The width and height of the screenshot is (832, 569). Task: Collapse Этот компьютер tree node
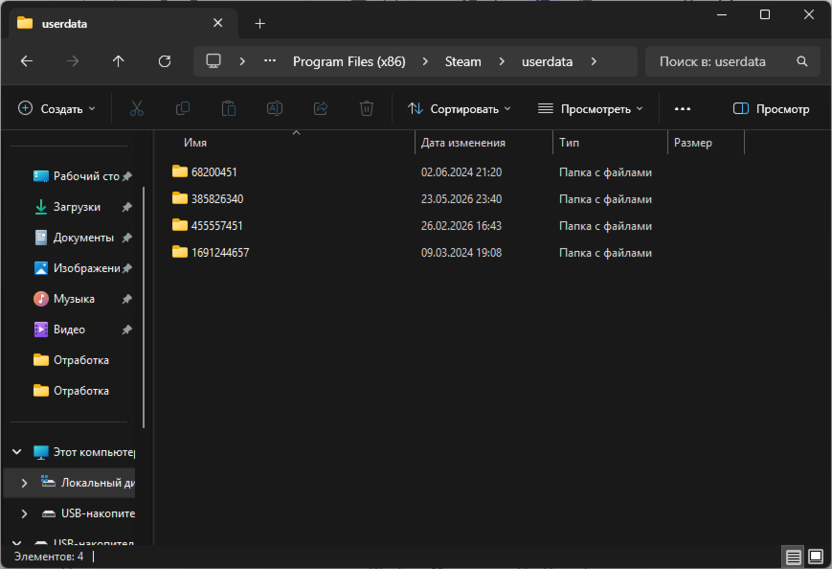pyautogui.click(x=17, y=452)
